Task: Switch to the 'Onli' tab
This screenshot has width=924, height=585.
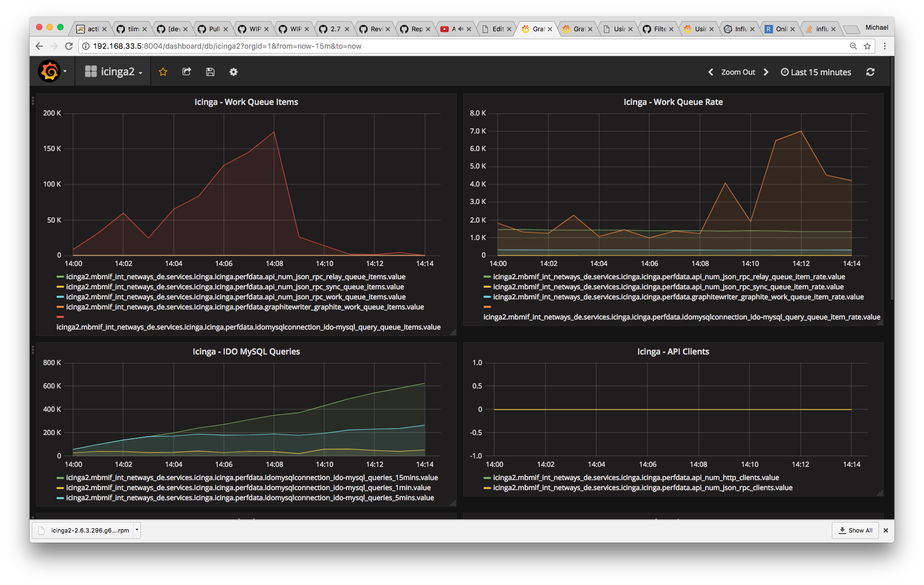Action: (780, 29)
